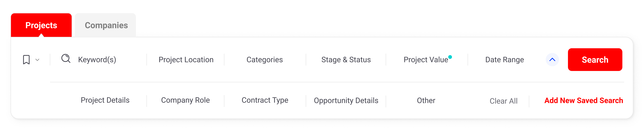Open the Contract Type filter
This screenshot has width=644, height=132.
coord(265,100)
